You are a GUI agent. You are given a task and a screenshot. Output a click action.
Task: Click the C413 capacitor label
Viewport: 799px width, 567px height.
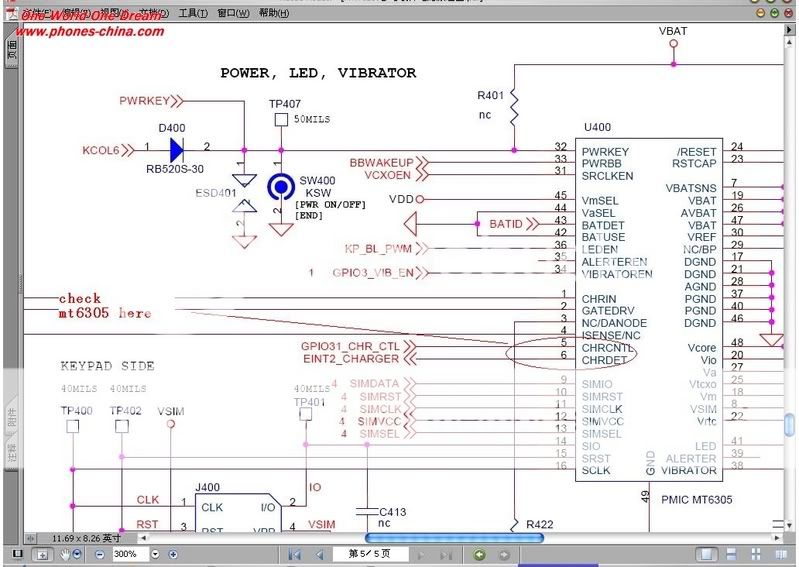point(393,512)
